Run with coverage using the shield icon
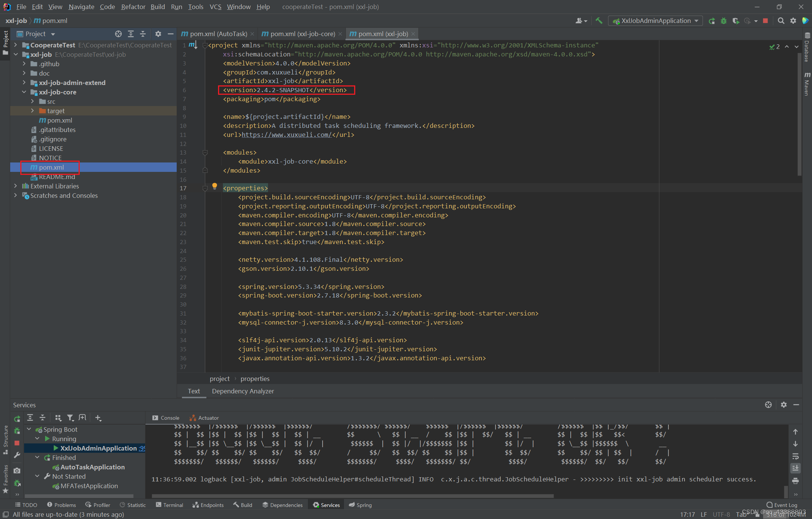The width and height of the screenshot is (812, 519). 736,21
